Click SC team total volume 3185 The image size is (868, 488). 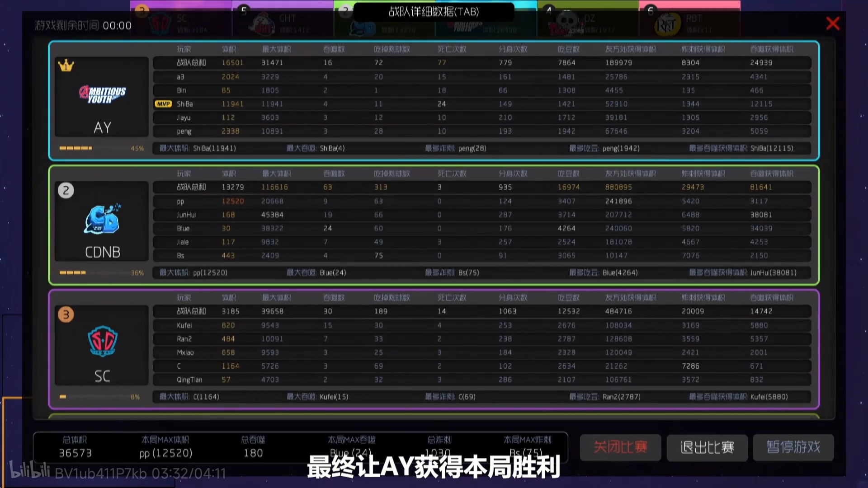pyautogui.click(x=230, y=311)
